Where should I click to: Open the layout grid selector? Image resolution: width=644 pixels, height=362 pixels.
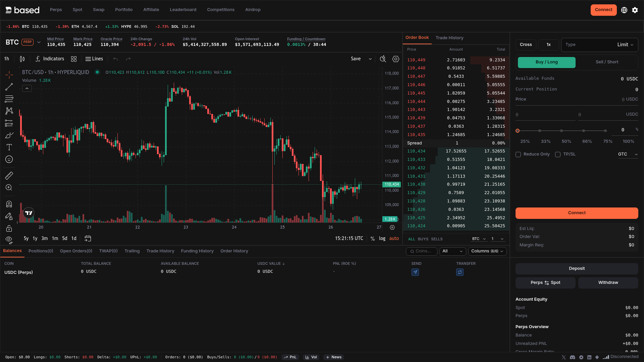coord(74,59)
